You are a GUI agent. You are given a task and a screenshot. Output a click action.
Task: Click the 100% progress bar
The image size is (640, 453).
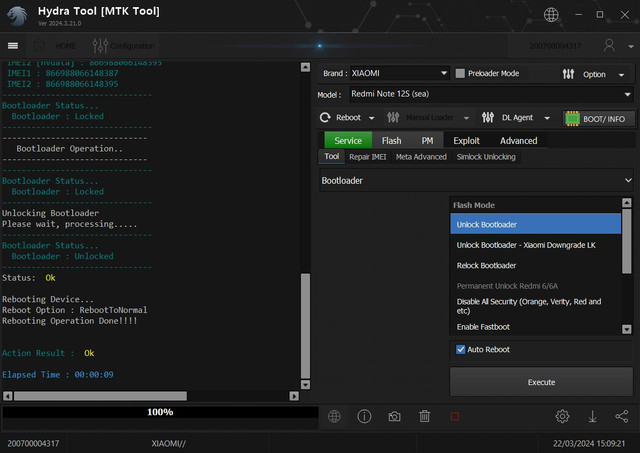tap(160, 412)
